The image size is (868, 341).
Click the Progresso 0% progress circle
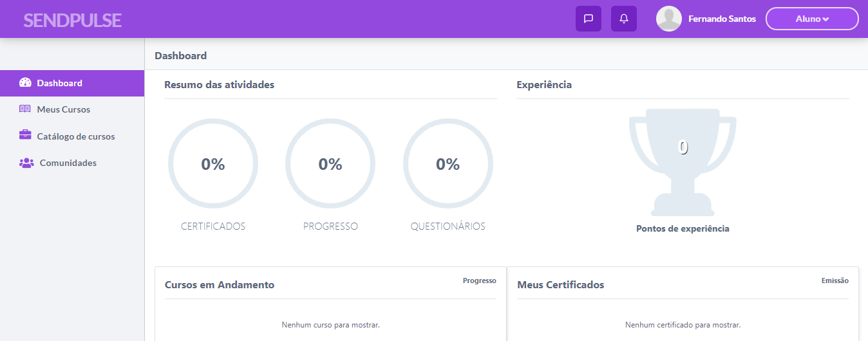click(x=330, y=164)
